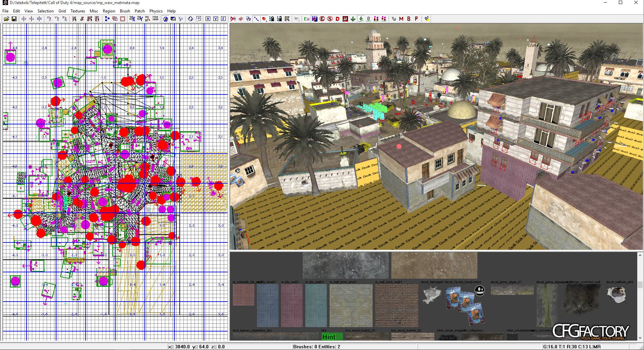The height and width of the screenshot is (350, 644).
Task: Click the red B toolbar button
Action: click(409, 19)
